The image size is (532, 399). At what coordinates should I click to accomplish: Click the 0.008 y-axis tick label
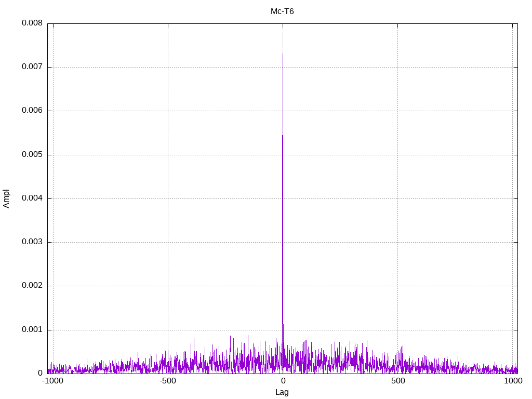pyautogui.click(x=32, y=23)
